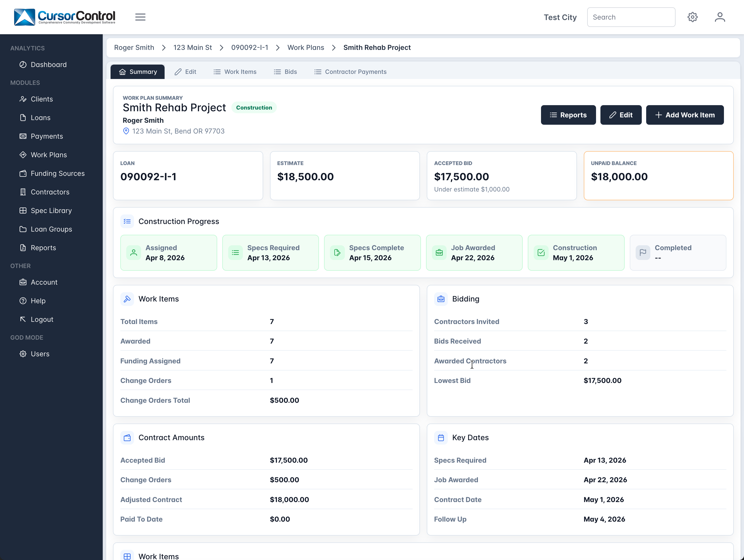Click the Reports button in the summary header
The height and width of the screenshot is (560, 744).
[x=568, y=115]
